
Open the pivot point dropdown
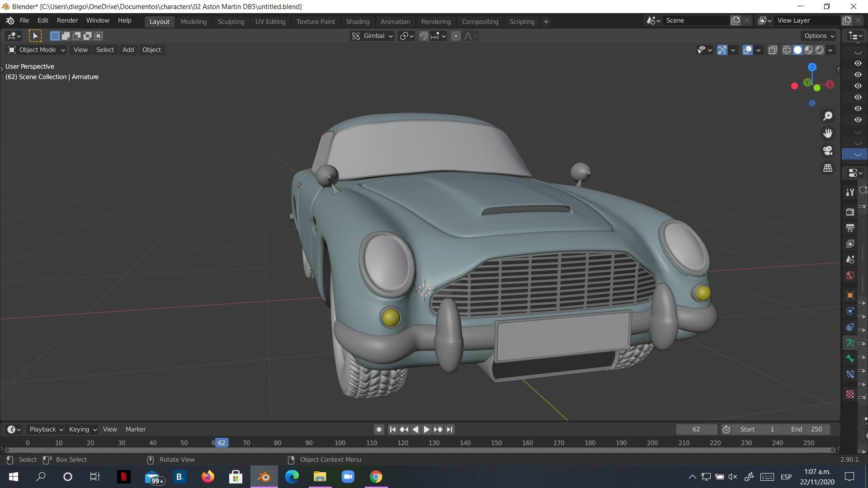coord(406,36)
